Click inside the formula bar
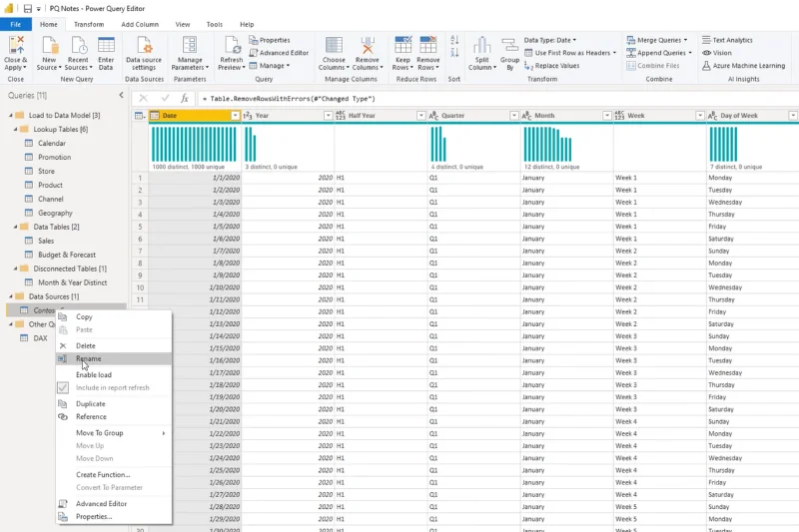Image resolution: width=799 pixels, height=532 pixels. (499, 98)
